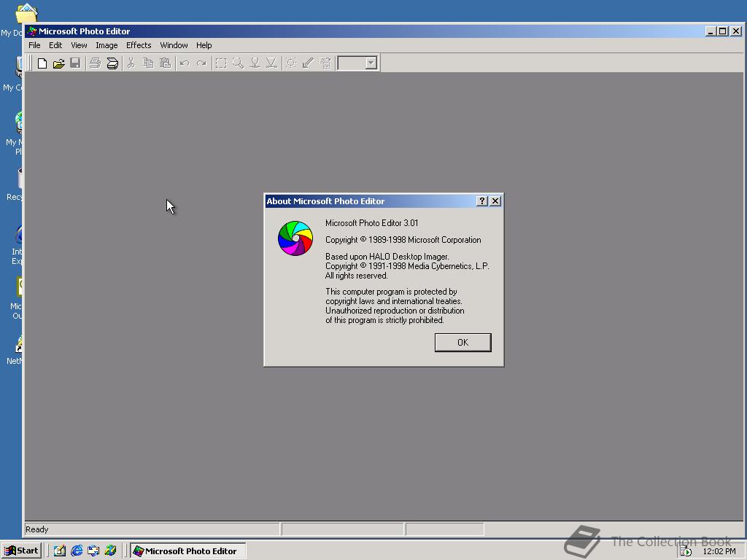
Task: Open the zoom percentage dropdown in toolbar
Action: click(x=371, y=63)
